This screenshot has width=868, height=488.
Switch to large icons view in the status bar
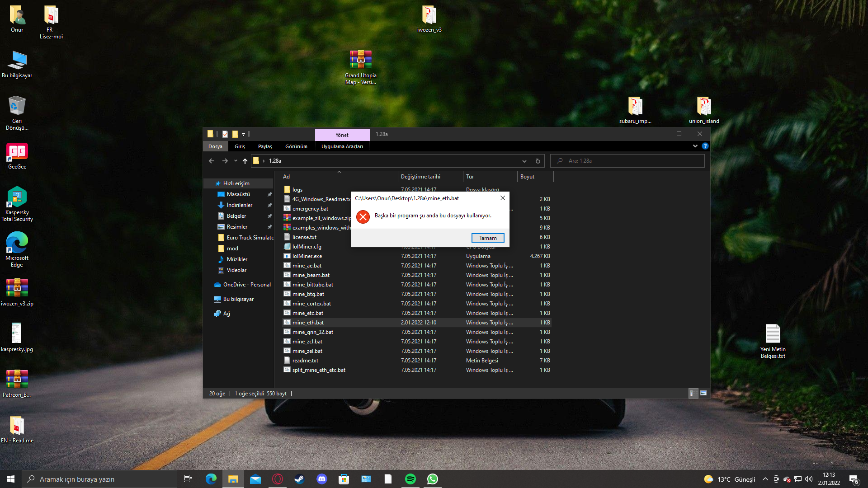703,394
